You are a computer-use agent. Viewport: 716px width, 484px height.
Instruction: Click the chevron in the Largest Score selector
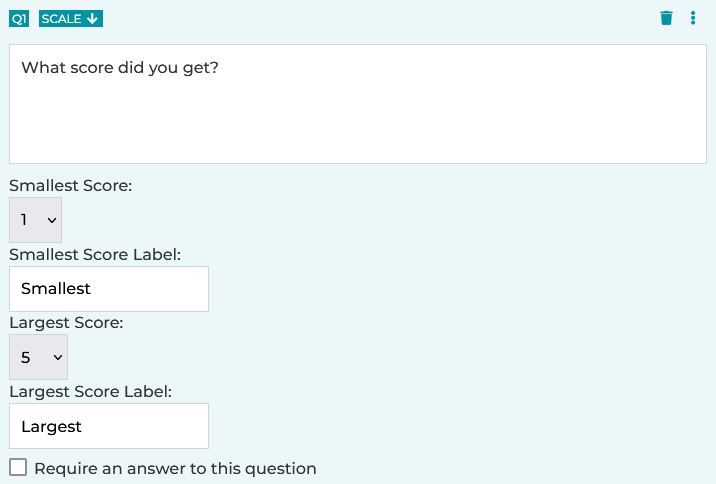click(58, 358)
